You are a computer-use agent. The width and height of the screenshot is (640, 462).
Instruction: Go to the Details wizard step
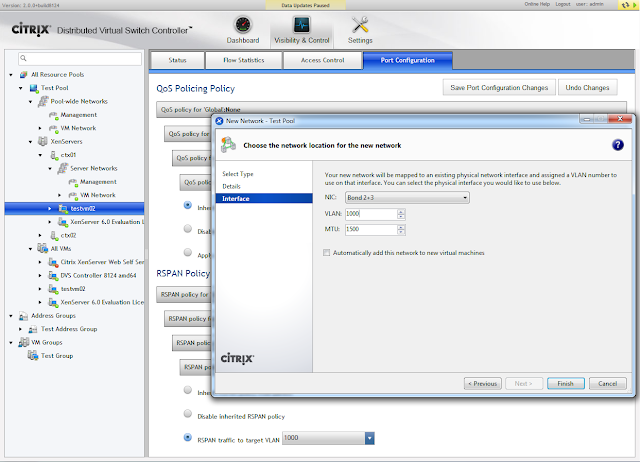point(231,186)
